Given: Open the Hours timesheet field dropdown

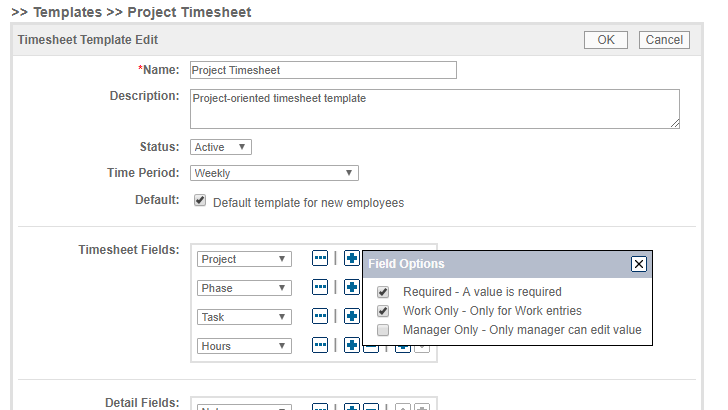Looking at the screenshot, I should tap(244, 346).
